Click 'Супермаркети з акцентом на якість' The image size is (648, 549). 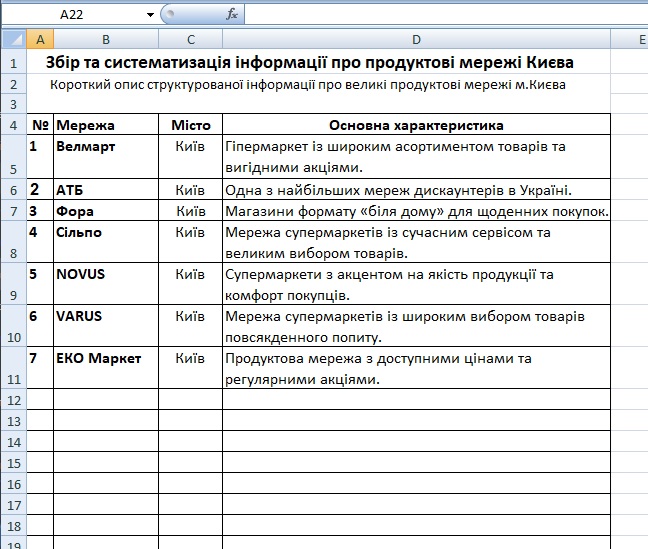click(x=416, y=284)
